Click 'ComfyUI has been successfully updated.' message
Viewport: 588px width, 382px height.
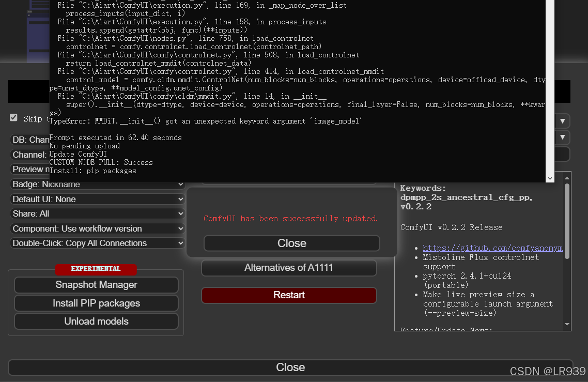pyautogui.click(x=290, y=218)
